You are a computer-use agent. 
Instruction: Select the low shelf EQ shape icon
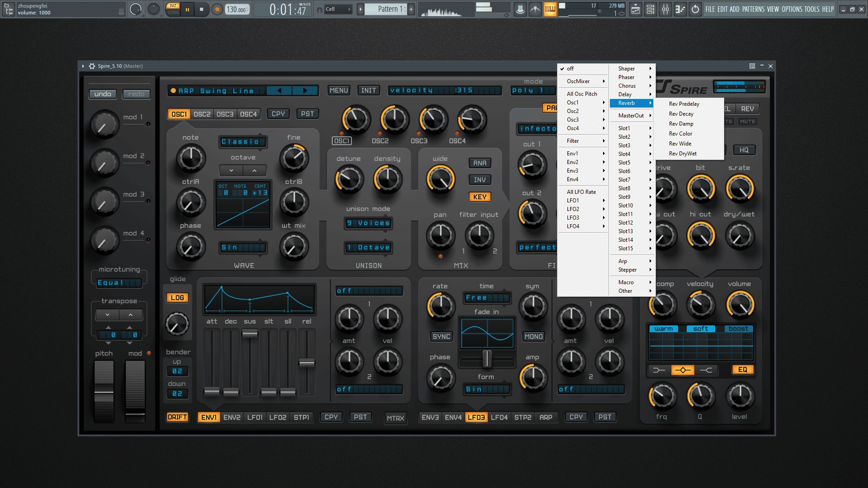point(659,371)
